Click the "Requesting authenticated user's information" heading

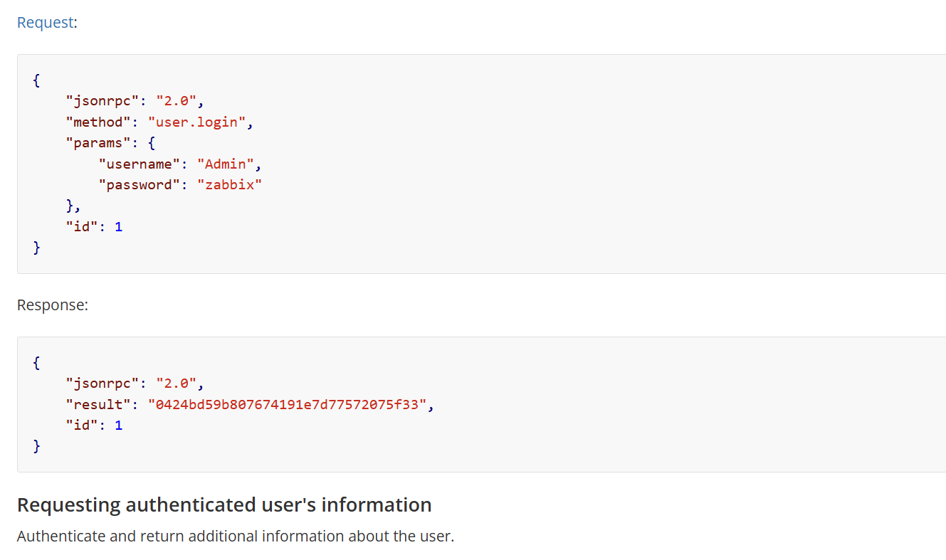tap(224, 505)
